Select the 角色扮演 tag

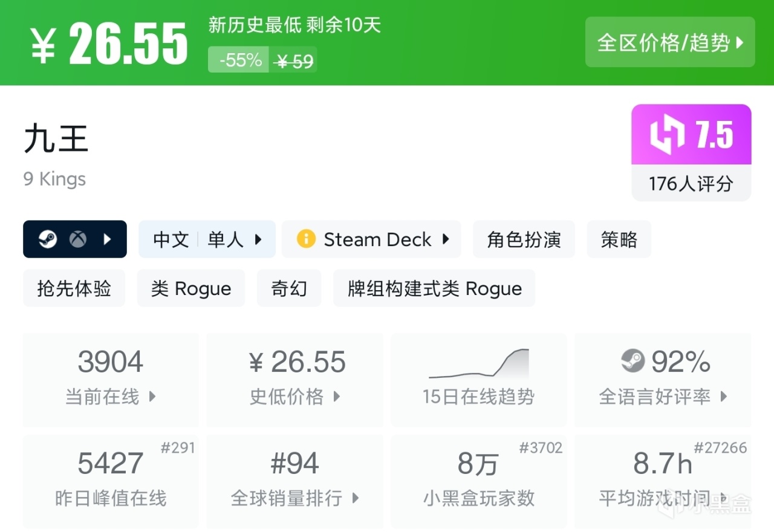pyautogui.click(x=524, y=239)
